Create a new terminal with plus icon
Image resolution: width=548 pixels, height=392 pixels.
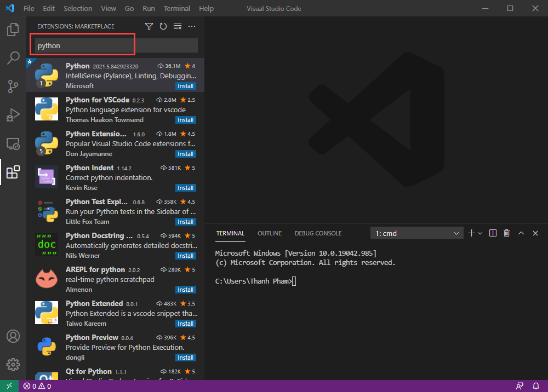(x=471, y=233)
